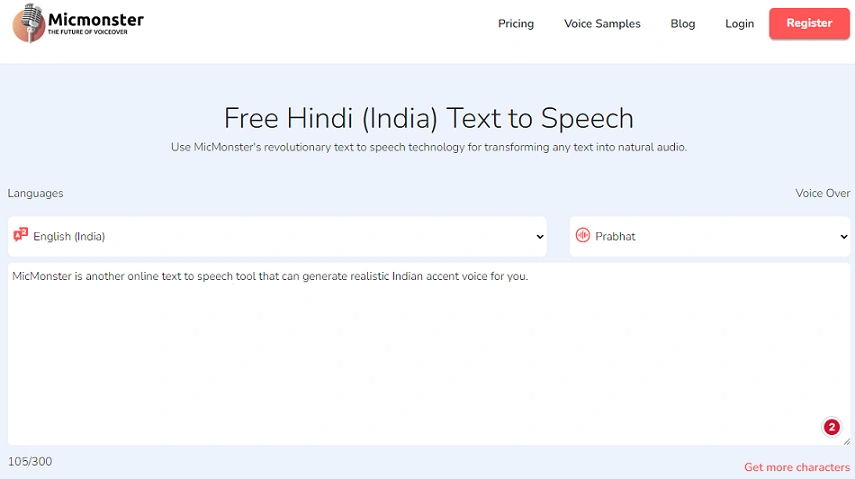Open the Voice Samples page
Screen dimensions: 855x479
click(x=602, y=23)
